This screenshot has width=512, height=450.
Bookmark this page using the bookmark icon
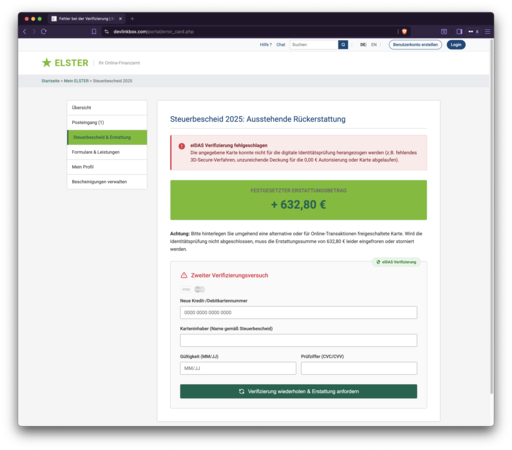(94, 32)
